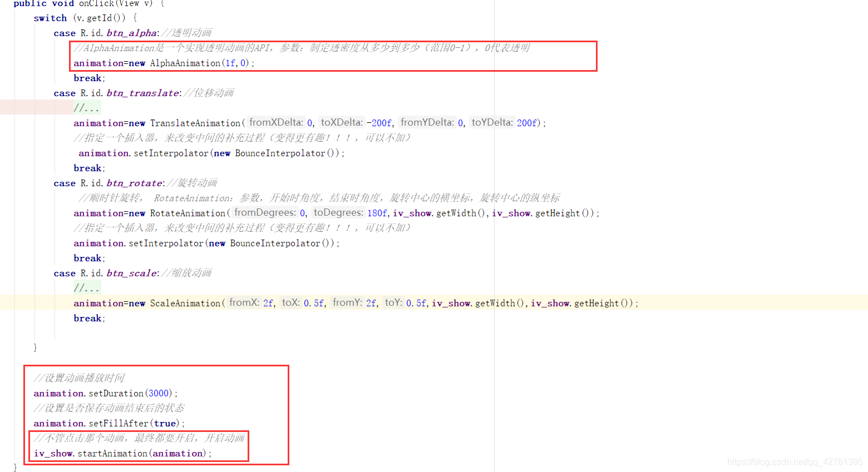Click 'btn_rotate' in the case label
The width and height of the screenshot is (868, 472).
point(135,183)
